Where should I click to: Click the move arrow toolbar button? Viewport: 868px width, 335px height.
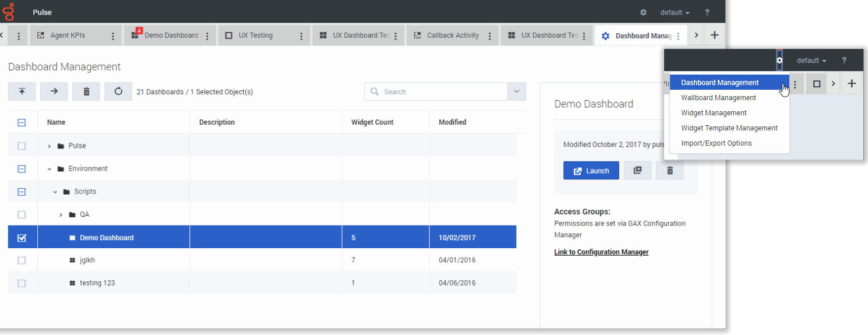click(x=54, y=91)
